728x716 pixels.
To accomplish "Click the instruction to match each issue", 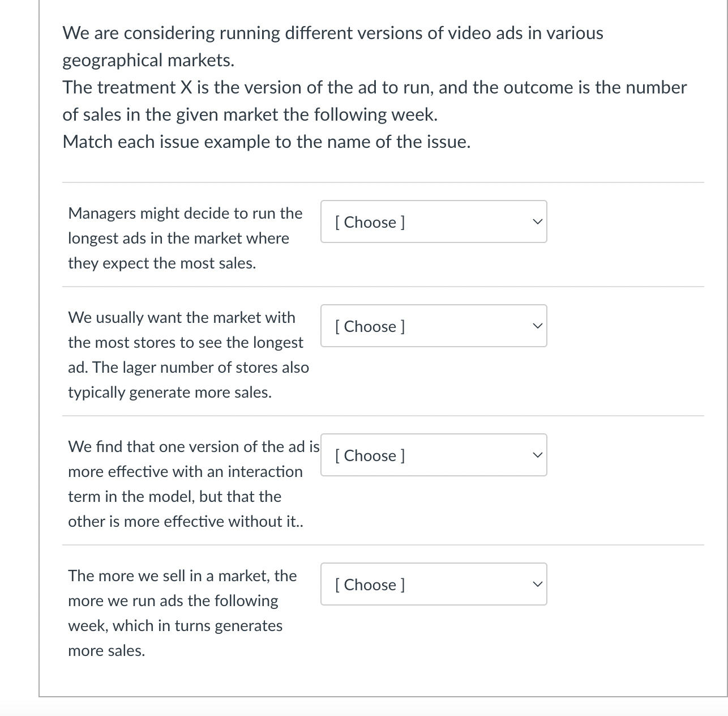I will pyautogui.click(x=266, y=142).
